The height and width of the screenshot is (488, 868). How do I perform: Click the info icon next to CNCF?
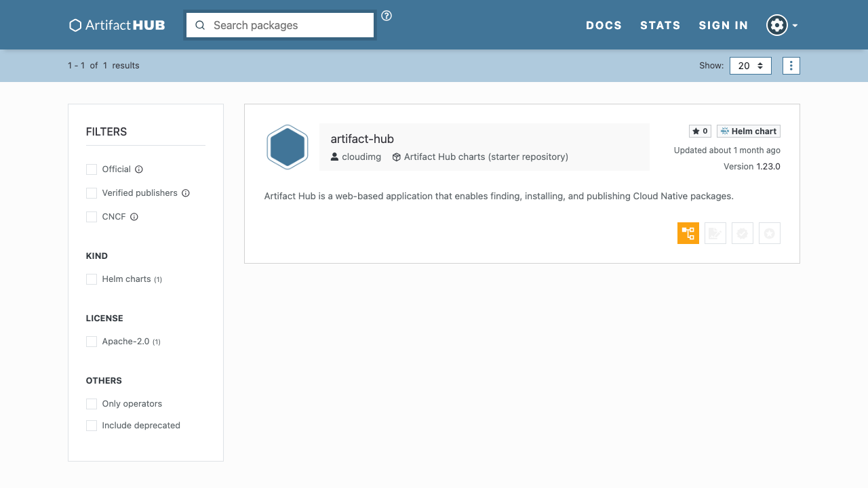[x=134, y=217]
